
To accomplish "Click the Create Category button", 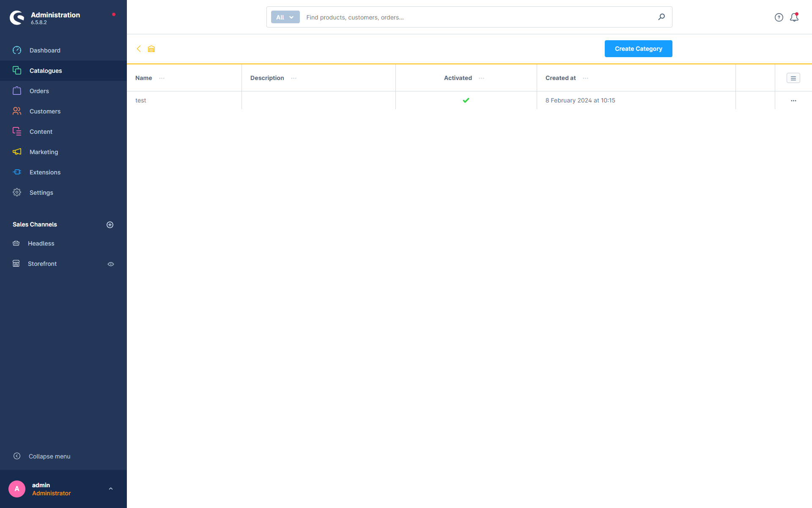I will click(638, 49).
